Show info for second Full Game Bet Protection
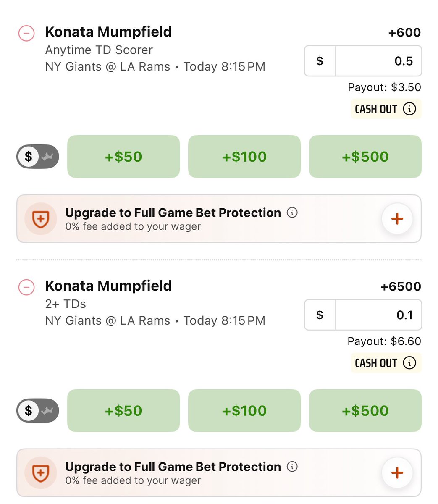The width and height of the screenshot is (438, 504). pos(292,467)
